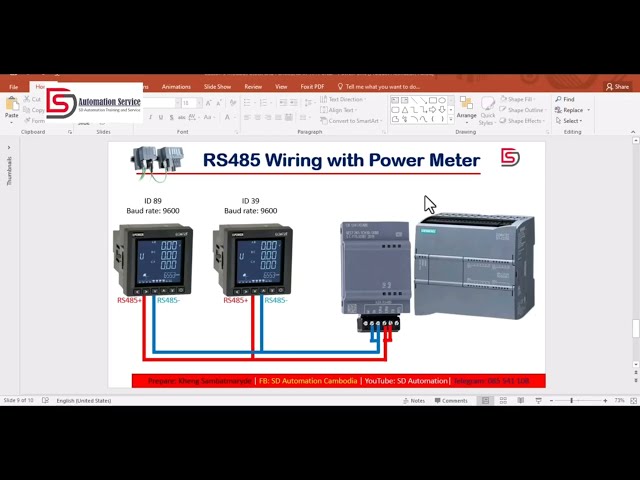The width and height of the screenshot is (640, 480).
Task: Switch to the Animations tab
Action: [x=176, y=87]
